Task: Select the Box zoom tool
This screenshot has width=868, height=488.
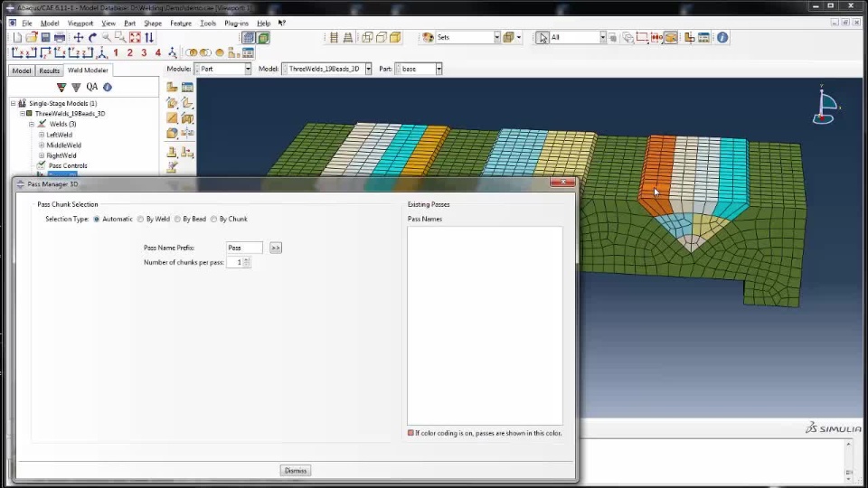Action: click(120, 38)
